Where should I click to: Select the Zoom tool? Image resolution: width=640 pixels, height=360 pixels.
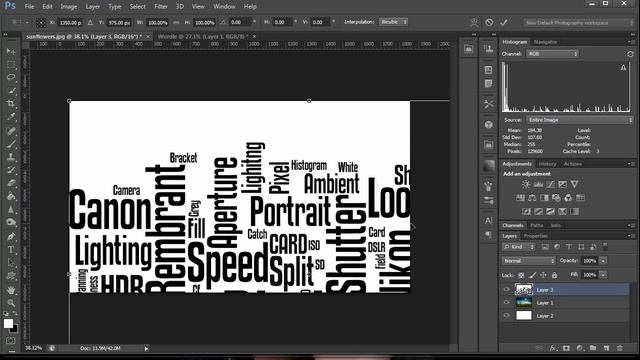[x=11, y=303]
